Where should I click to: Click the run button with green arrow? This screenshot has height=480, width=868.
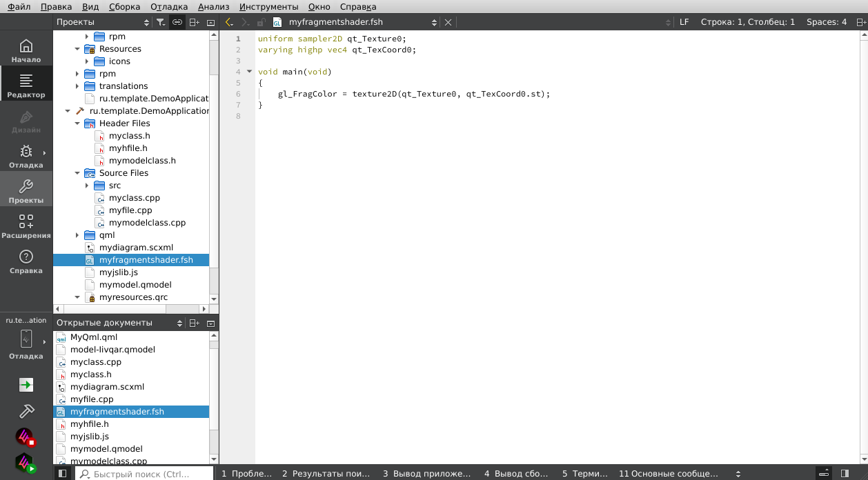tap(26, 385)
